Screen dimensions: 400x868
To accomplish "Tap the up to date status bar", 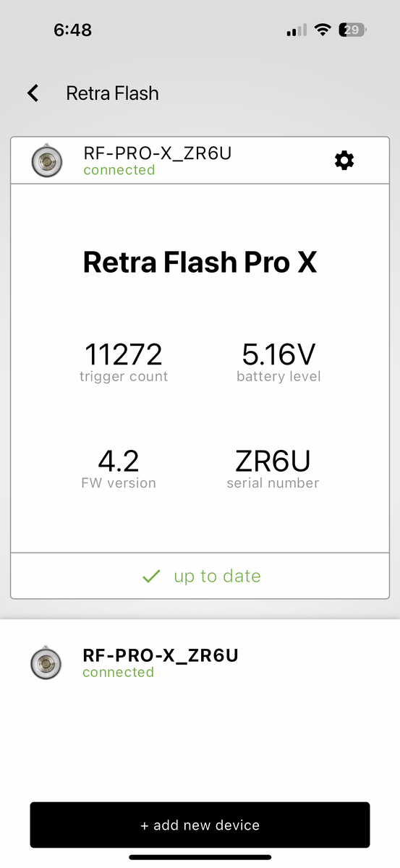I will 200,576.
